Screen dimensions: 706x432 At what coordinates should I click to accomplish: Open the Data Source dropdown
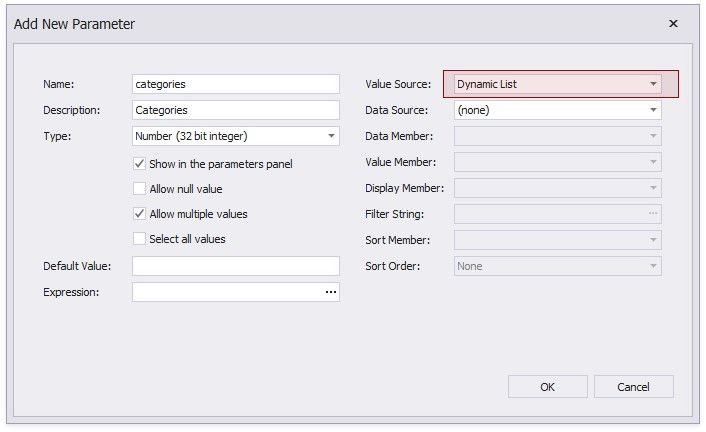(653, 110)
